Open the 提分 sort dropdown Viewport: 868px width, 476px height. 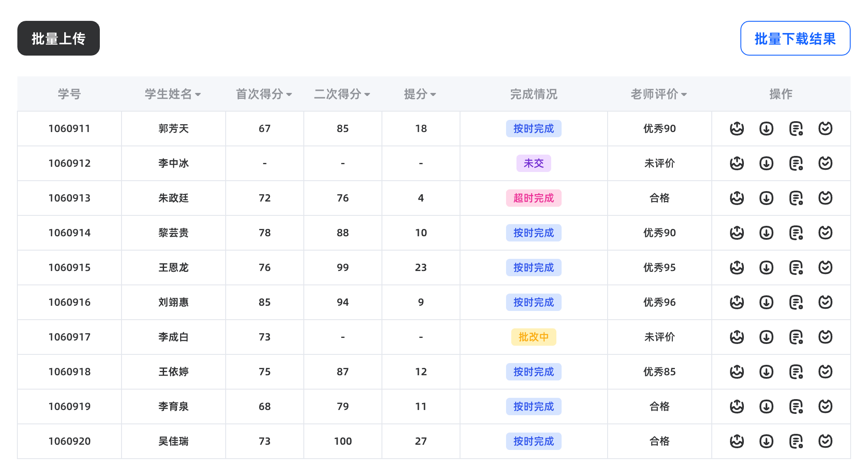(434, 94)
